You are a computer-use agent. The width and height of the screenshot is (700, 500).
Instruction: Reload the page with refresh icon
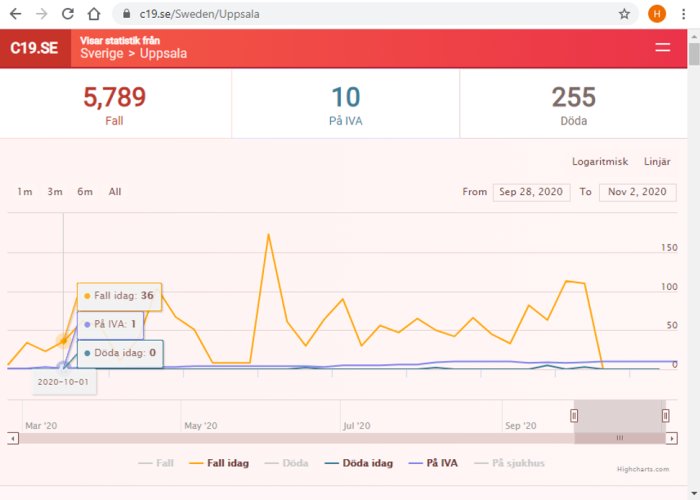68,14
